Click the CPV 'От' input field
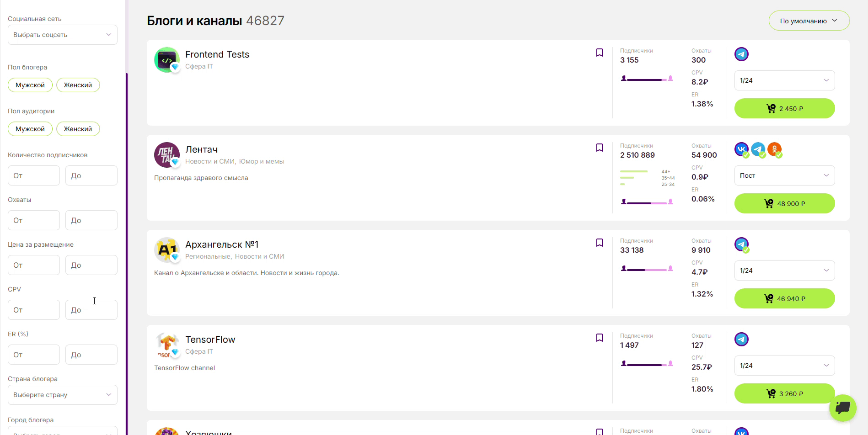The height and width of the screenshot is (435, 868). [x=34, y=310]
